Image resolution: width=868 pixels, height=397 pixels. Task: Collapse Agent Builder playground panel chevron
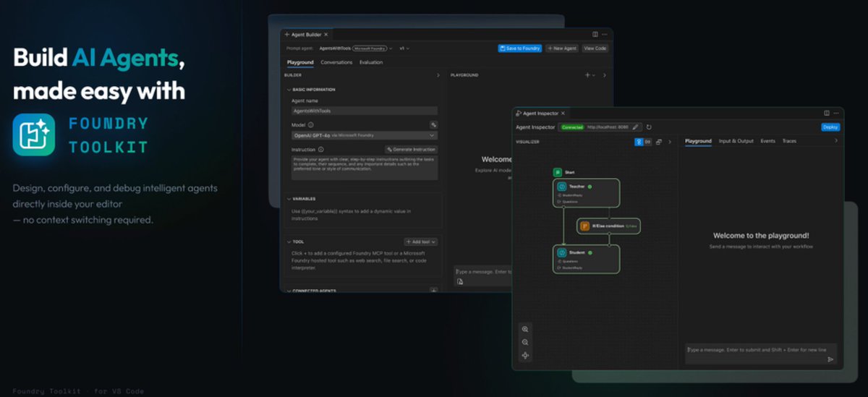point(605,75)
